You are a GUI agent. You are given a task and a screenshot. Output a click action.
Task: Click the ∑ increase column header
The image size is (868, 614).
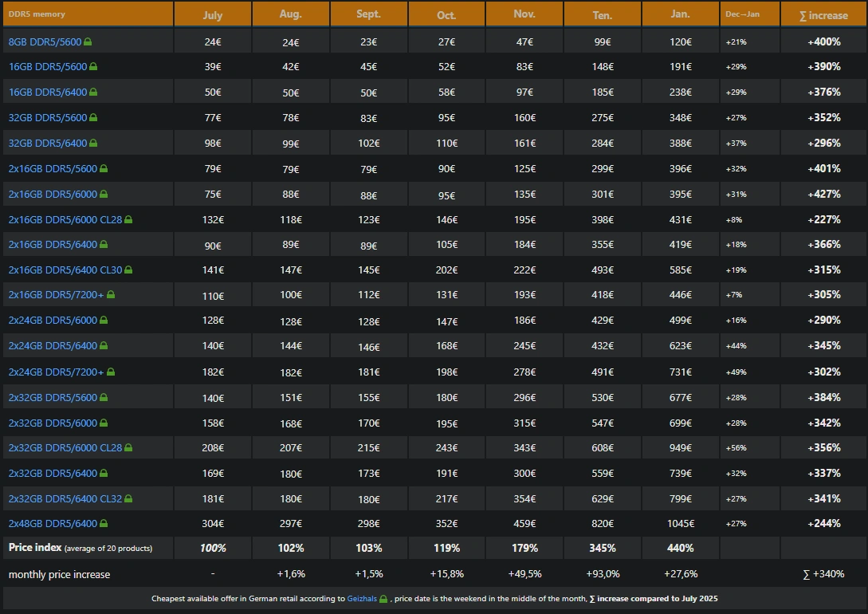[x=823, y=14]
